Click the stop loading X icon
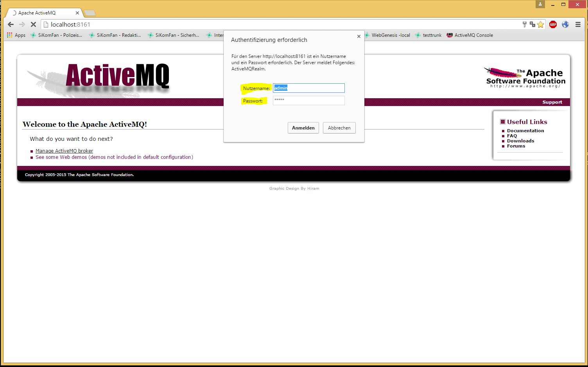588x367 pixels. tap(33, 24)
